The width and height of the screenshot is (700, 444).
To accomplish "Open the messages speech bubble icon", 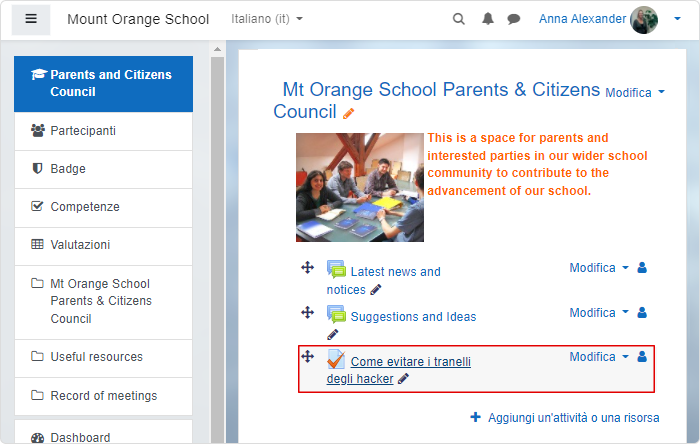I will pyautogui.click(x=514, y=19).
